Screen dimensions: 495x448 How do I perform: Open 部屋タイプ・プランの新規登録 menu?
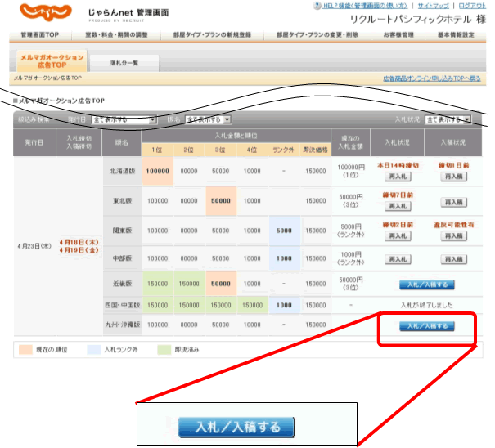(212, 34)
